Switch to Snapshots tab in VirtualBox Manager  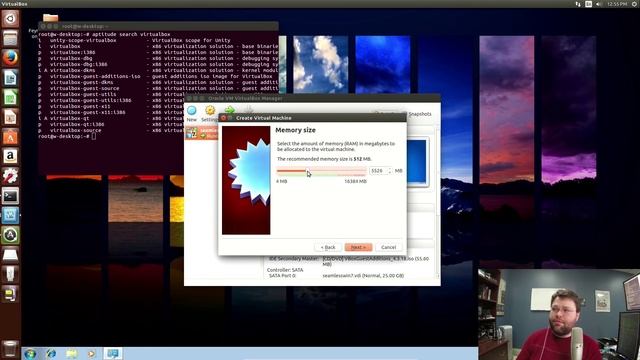420,114
